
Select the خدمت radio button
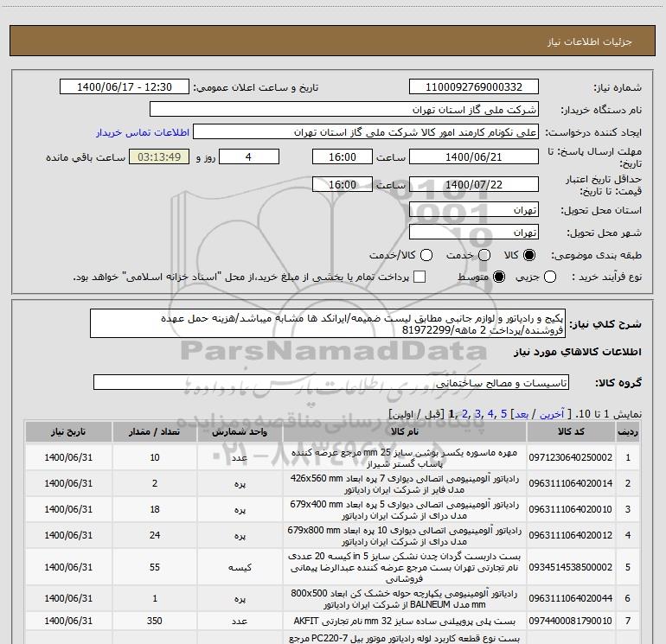484,255
